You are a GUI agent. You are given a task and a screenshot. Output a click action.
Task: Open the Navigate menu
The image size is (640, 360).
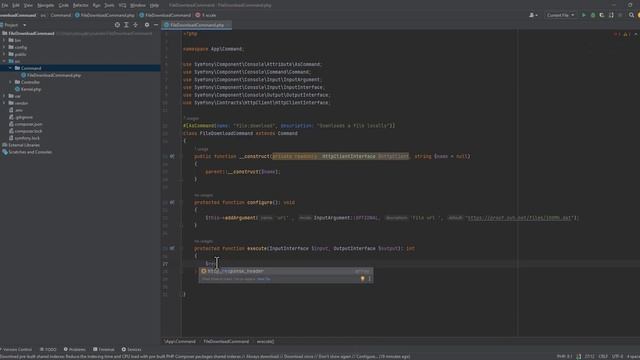(46, 5)
